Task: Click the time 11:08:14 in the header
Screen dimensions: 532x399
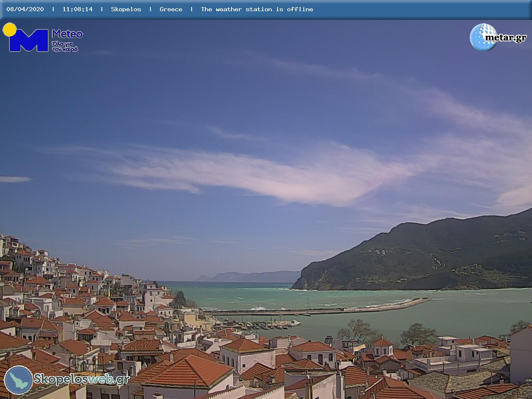Action: (77, 9)
